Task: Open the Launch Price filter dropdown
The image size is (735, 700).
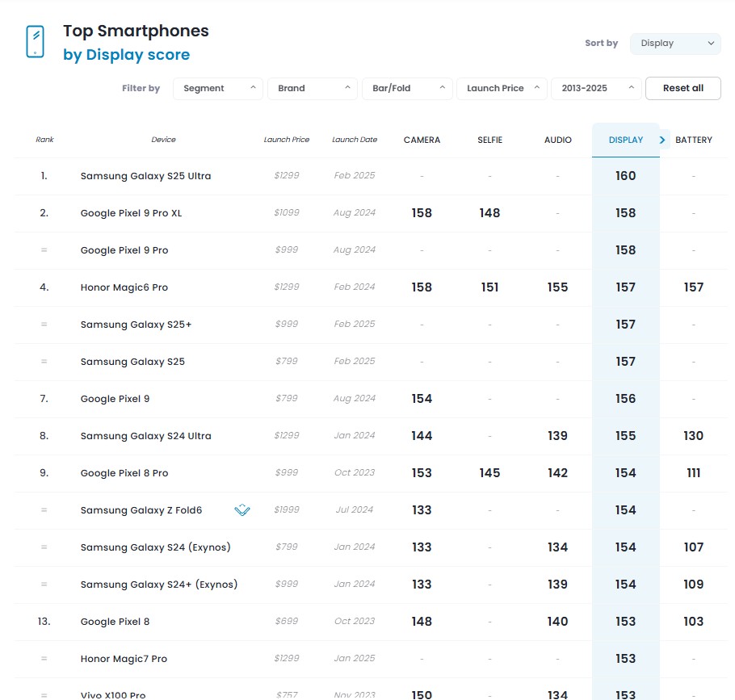Action: click(502, 88)
